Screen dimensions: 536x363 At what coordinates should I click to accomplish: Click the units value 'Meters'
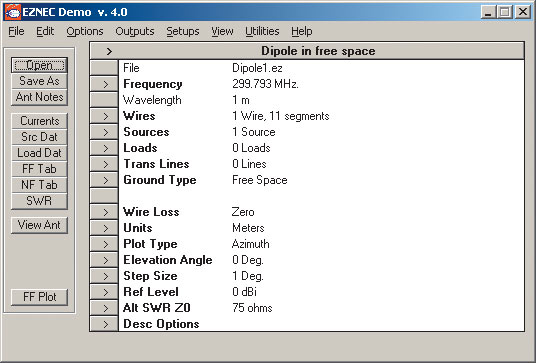tap(248, 228)
